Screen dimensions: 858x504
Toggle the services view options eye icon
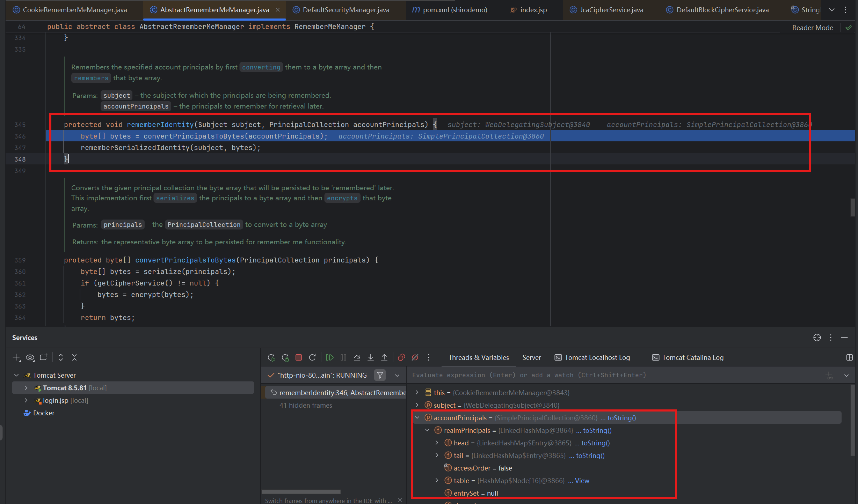[x=30, y=357]
